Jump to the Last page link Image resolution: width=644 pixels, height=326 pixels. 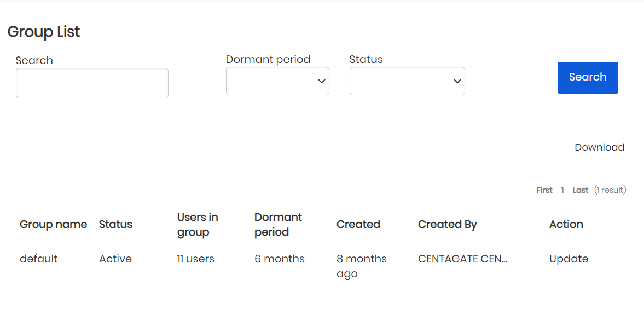580,190
